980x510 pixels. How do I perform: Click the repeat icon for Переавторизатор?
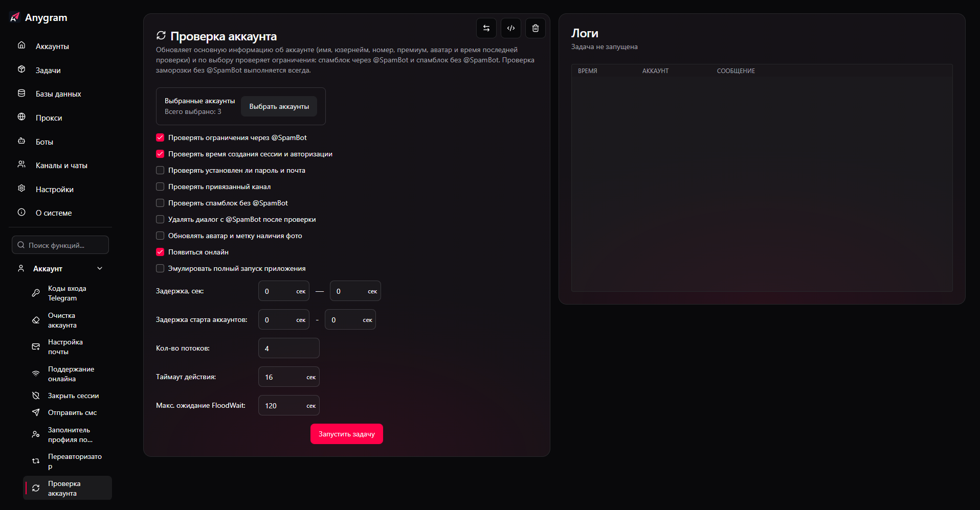click(x=36, y=461)
